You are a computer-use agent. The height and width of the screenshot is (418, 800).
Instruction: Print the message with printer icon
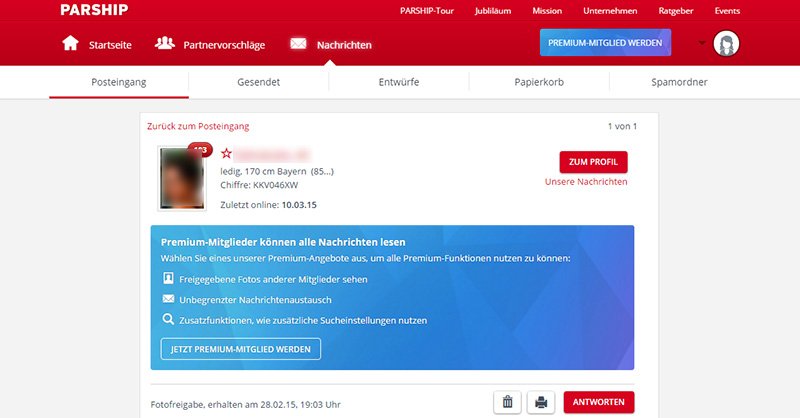tap(541, 402)
